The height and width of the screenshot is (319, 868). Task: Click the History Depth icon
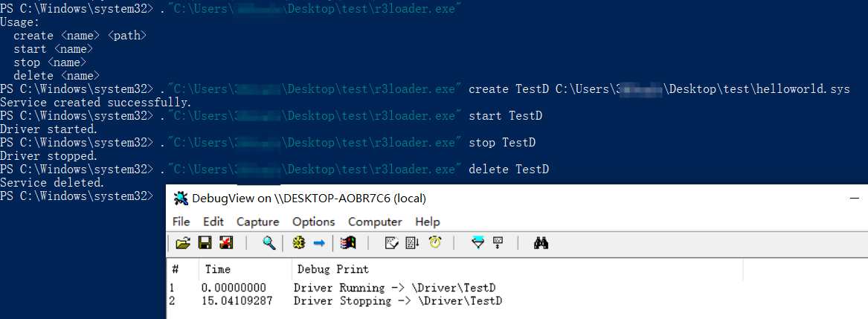click(498, 242)
